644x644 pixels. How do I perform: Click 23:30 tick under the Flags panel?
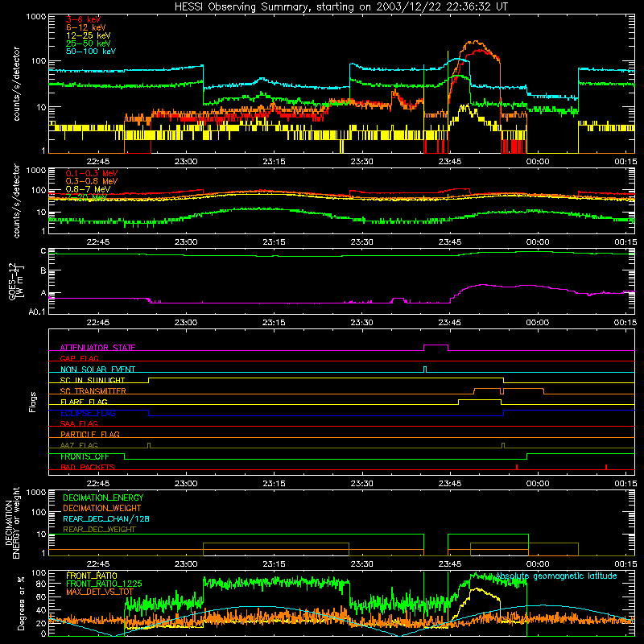point(361,484)
